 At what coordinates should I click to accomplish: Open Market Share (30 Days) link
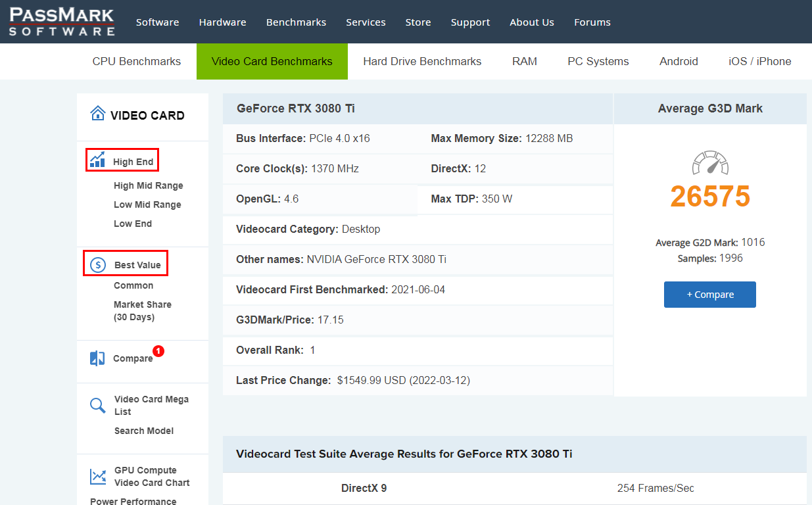point(143,310)
